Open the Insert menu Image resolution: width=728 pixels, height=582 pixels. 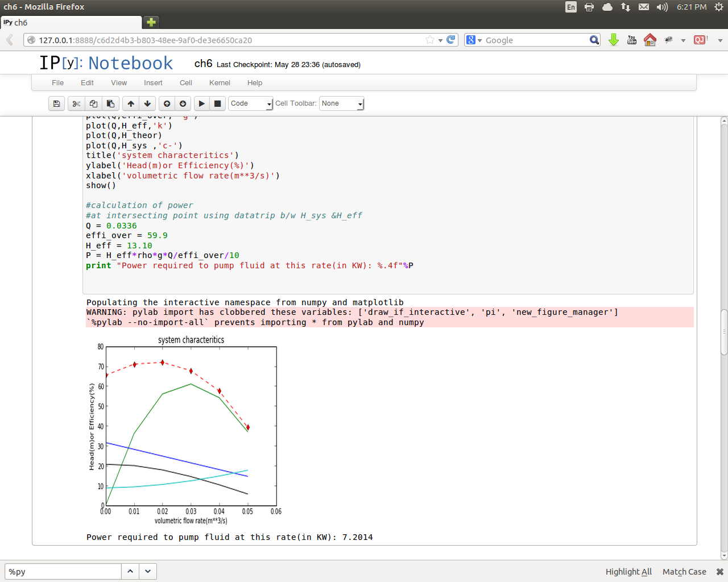153,83
